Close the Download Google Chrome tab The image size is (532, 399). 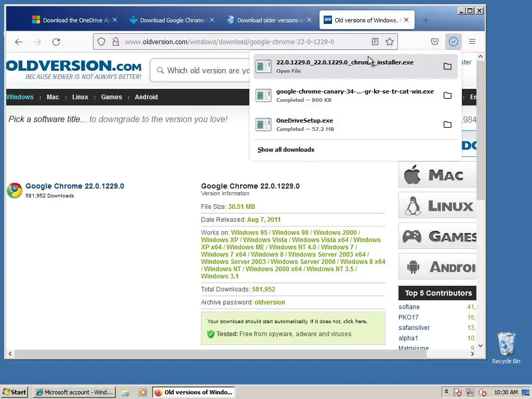click(212, 20)
